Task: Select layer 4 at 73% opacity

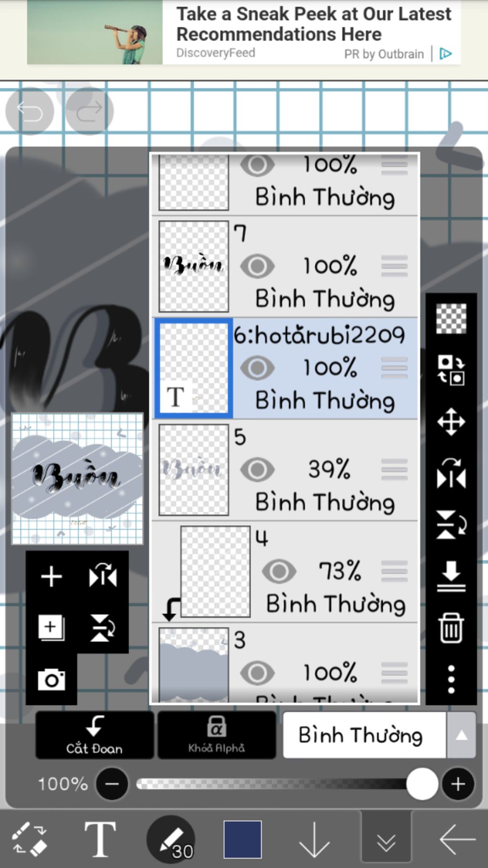Action: tap(285, 572)
